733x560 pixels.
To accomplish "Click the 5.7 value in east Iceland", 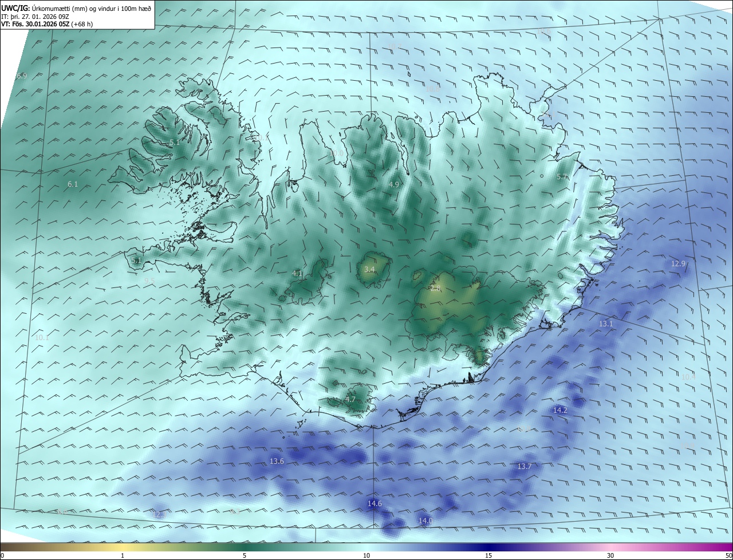I will pyautogui.click(x=562, y=177).
